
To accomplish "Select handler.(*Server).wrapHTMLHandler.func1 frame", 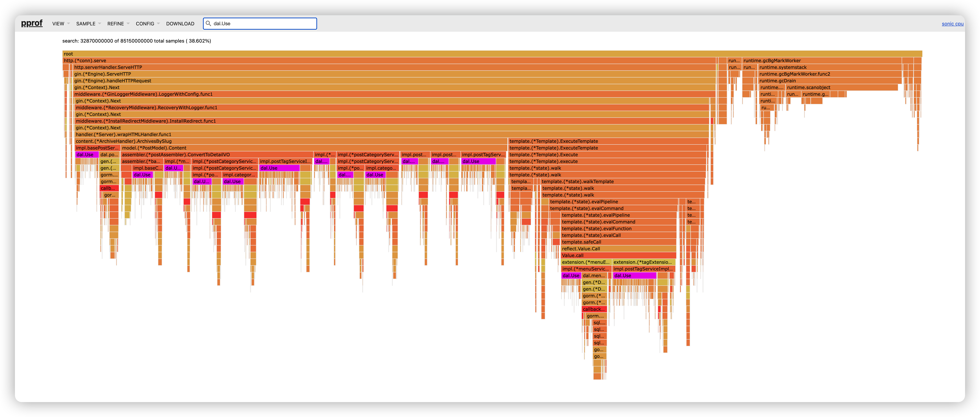I will point(392,134).
